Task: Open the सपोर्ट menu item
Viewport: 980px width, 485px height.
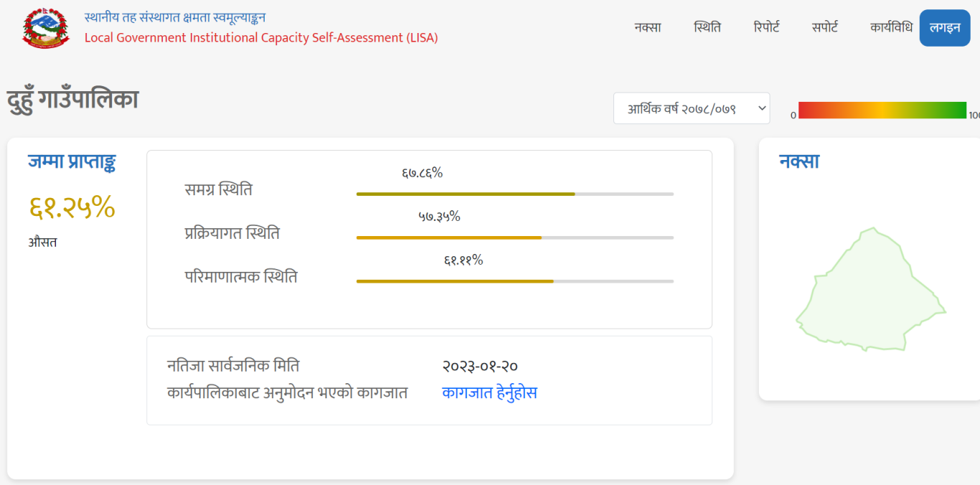Action: point(825,28)
